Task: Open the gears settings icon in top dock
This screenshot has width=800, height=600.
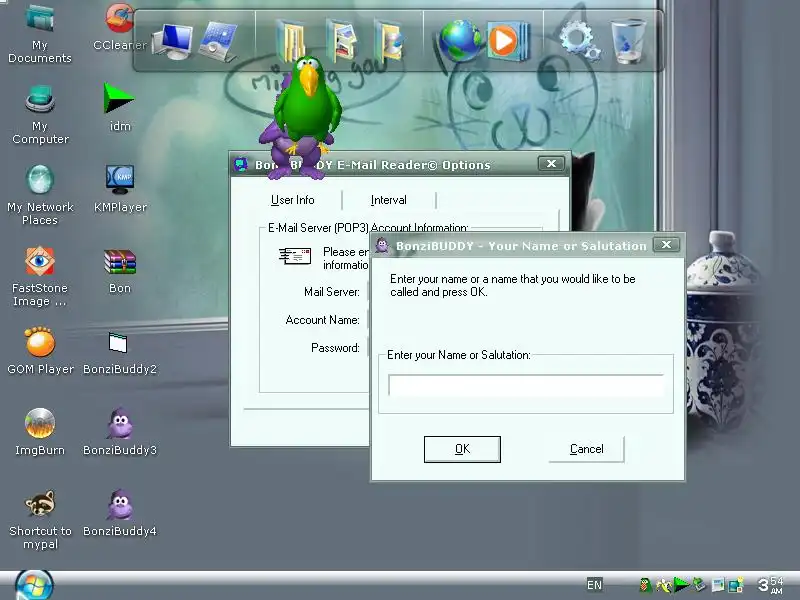Action: pyautogui.click(x=579, y=42)
